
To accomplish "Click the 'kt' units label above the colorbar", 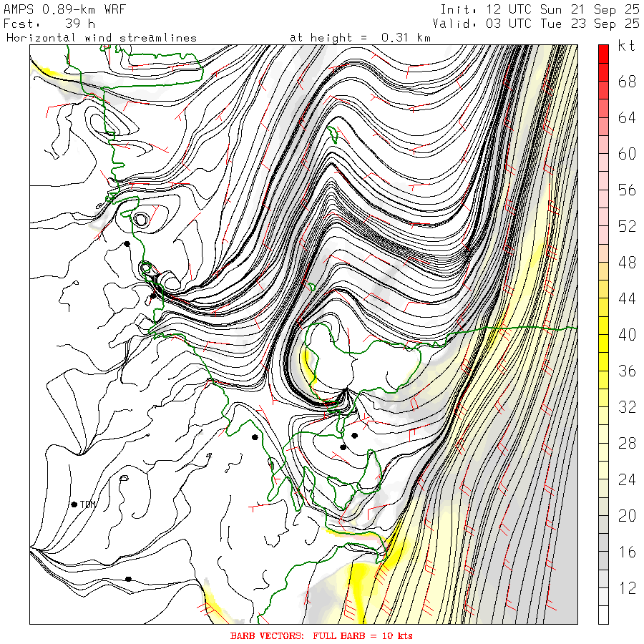I will pyautogui.click(x=626, y=46).
